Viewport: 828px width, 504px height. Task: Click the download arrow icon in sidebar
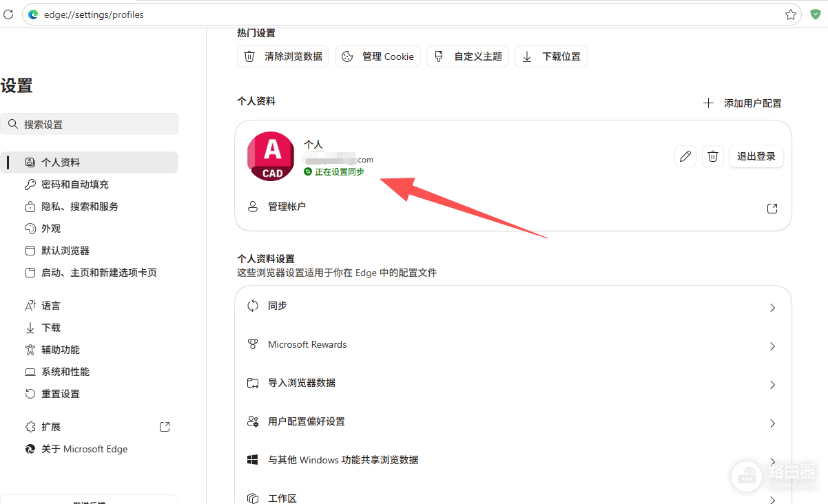pos(30,328)
